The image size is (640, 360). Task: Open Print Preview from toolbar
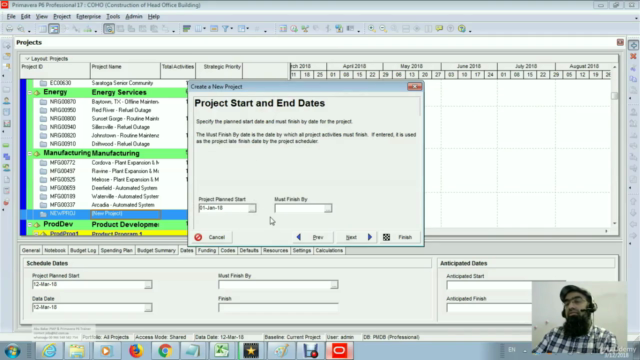[x=20, y=29]
